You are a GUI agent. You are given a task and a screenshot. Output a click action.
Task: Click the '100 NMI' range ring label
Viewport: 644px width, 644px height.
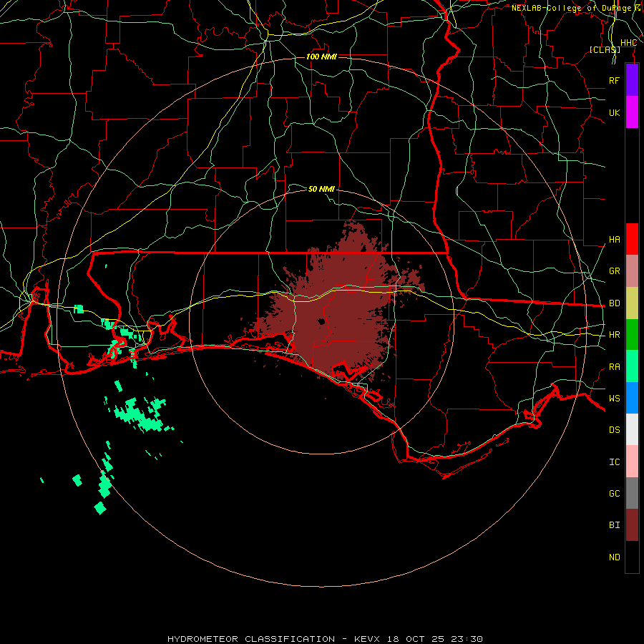click(321, 57)
